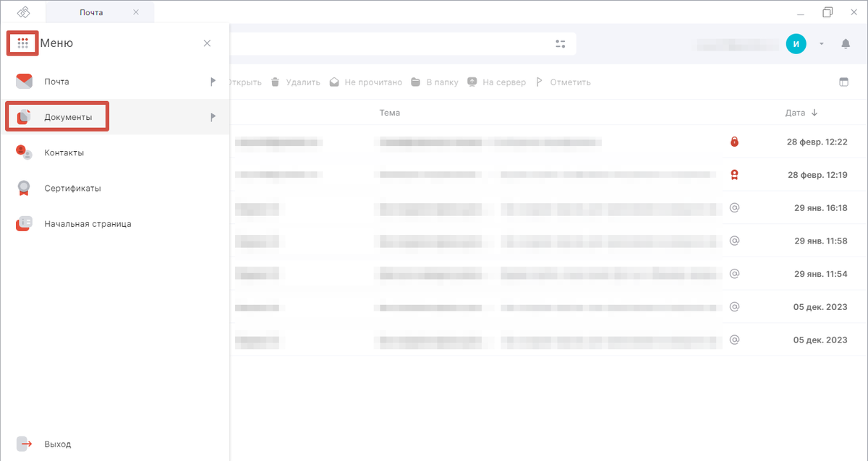The height and width of the screenshot is (461, 868).
Task: Close the Меню side panel
Action: pos(208,43)
